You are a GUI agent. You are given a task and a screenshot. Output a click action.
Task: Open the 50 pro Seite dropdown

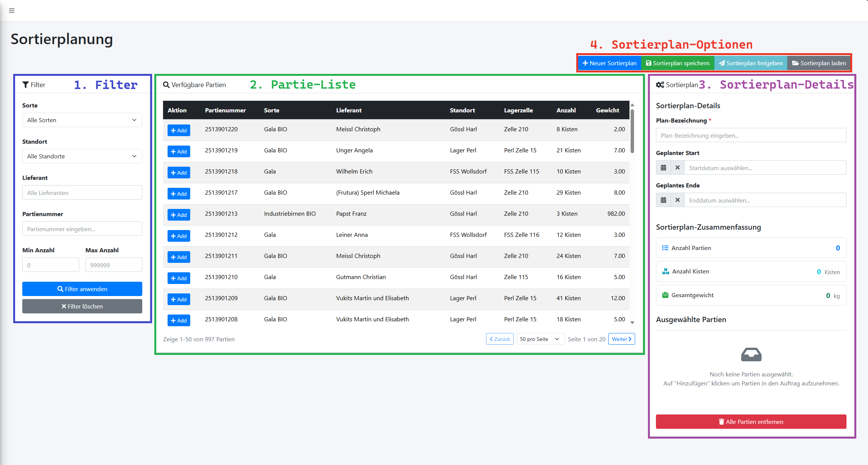tap(540, 339)
